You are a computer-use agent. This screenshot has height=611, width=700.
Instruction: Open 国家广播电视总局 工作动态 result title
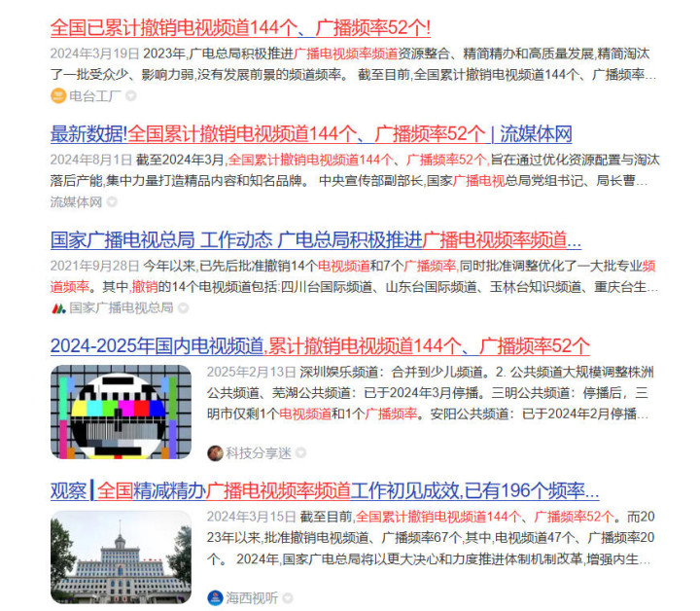(316, 240)
